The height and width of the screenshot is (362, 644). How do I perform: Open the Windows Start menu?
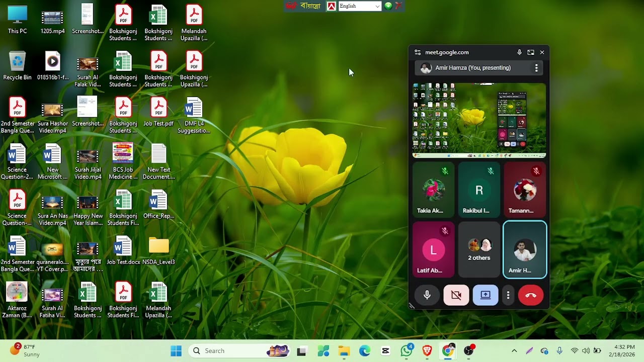176,351
